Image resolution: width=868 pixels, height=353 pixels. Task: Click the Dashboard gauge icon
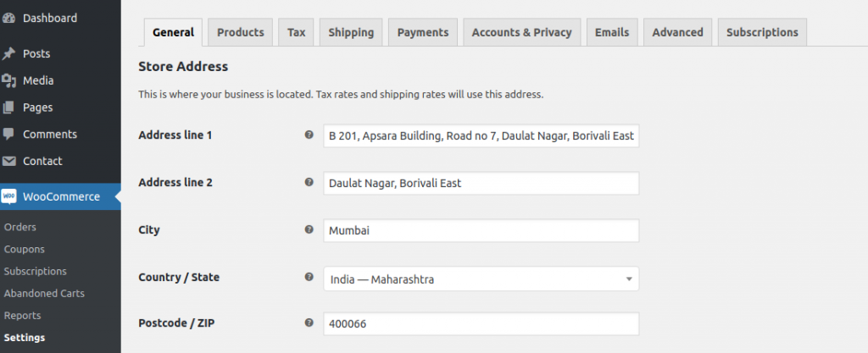pos(9,18)
